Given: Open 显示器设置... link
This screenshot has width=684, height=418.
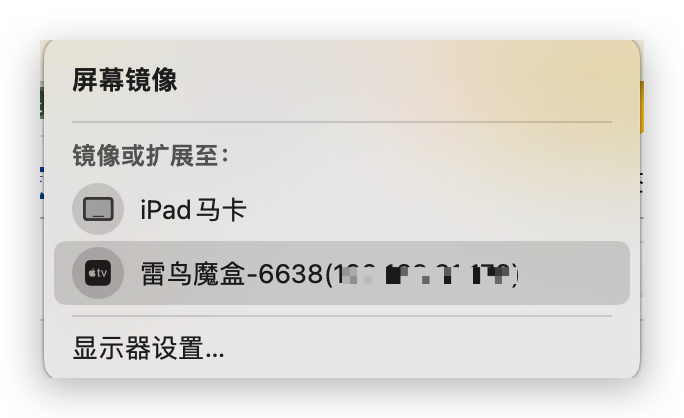Looking at the screenshot, I should tap(148, 348).
